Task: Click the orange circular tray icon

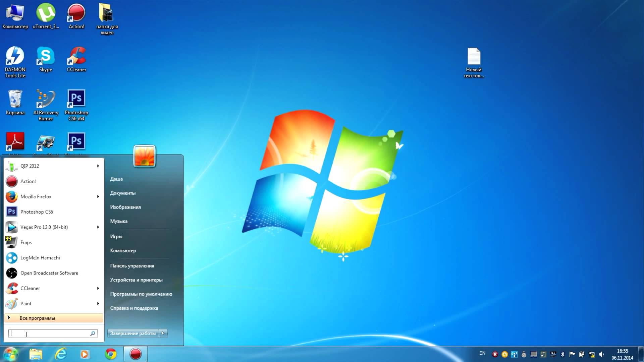Action: (x=504, y=354)
